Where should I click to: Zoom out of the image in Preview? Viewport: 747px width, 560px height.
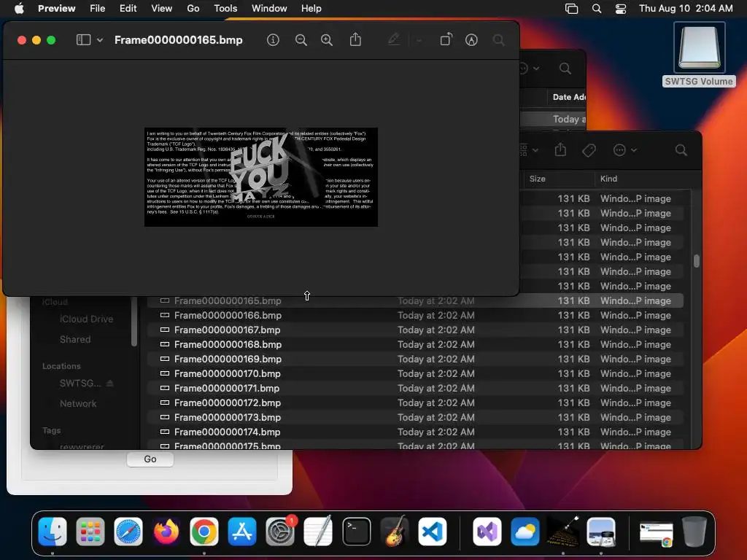click(301, 40)
